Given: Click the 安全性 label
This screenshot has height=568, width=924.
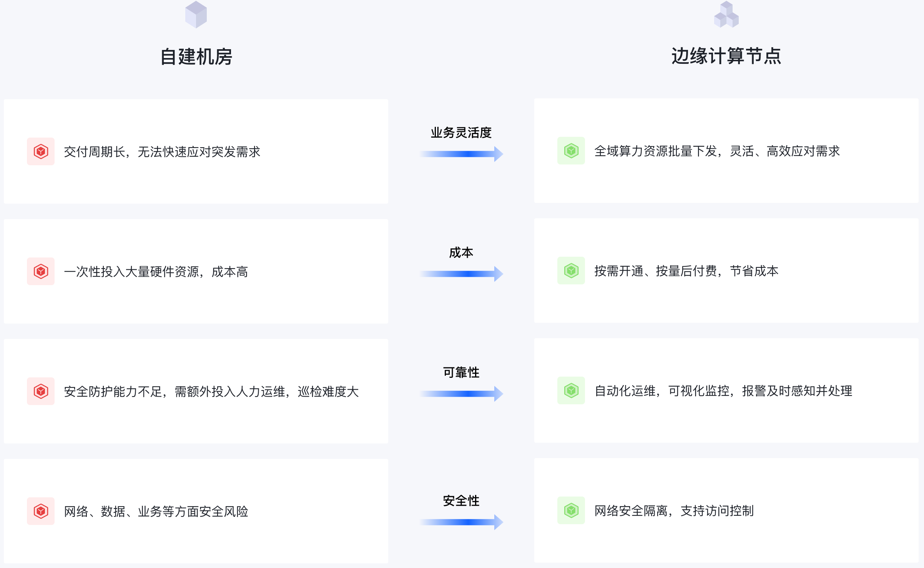Looking at the screenshot, I should 461,501.
